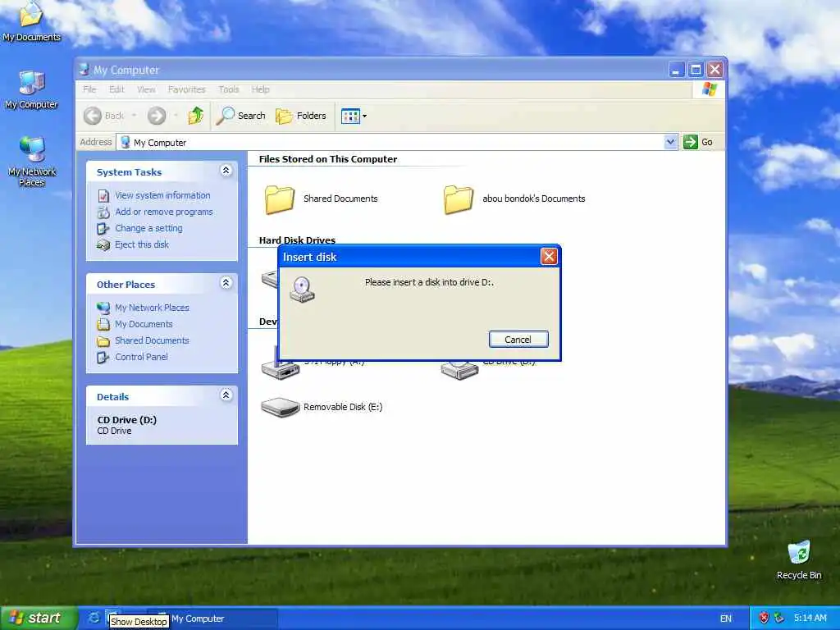The width and height of the screenshot is (840, 630).
Task: Click My Computer taskbar button
Action: coord(212,619)
